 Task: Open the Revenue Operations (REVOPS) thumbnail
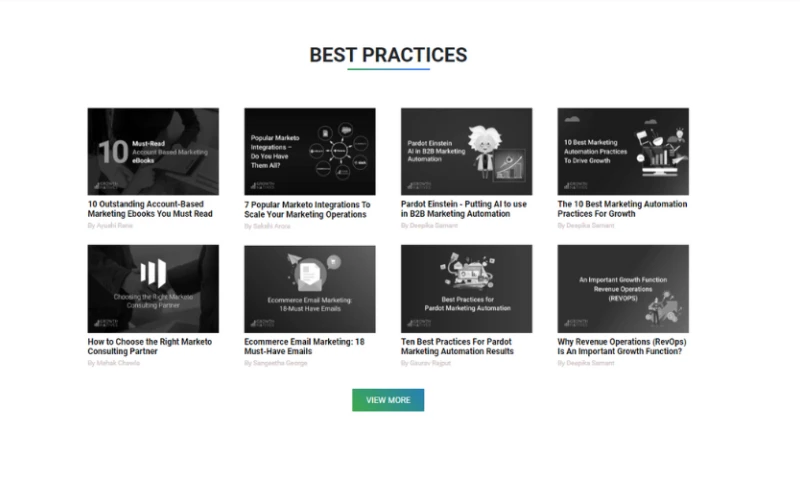pos(623,289)
